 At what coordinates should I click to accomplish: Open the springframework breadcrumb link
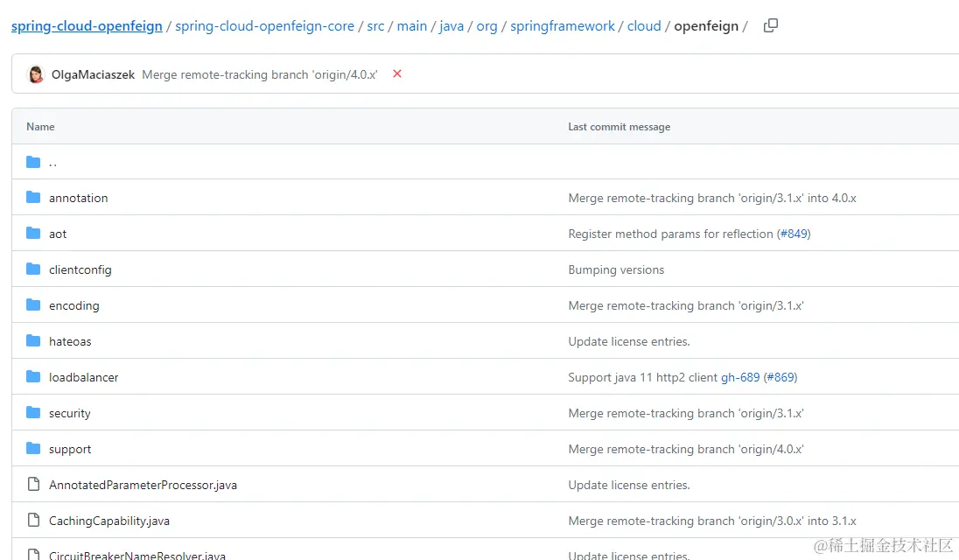coord(563,26)
